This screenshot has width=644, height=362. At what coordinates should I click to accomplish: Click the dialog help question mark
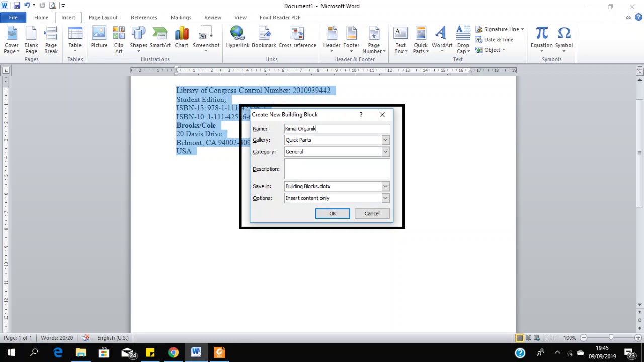point(361,115)
